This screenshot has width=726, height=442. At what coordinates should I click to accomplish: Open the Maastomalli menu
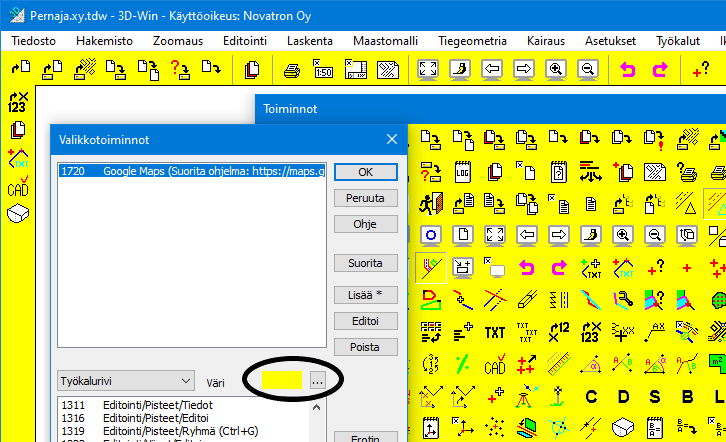(383, 41)
